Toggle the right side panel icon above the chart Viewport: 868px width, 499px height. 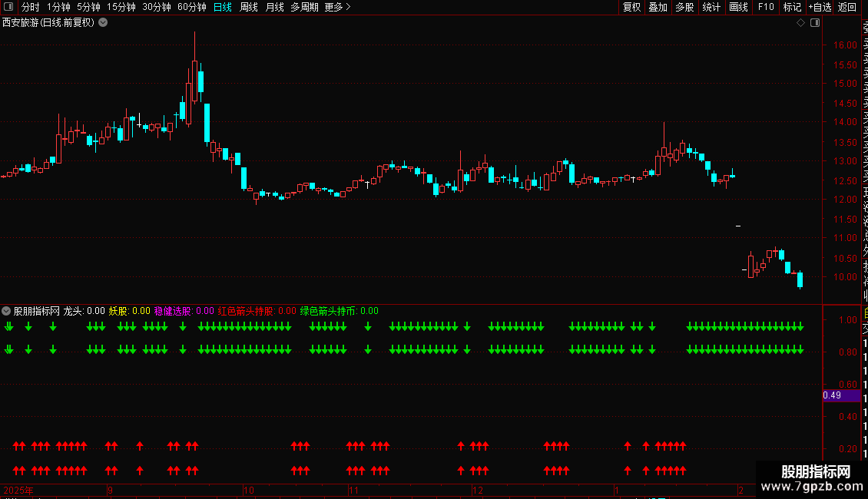(x=815, y=23)
